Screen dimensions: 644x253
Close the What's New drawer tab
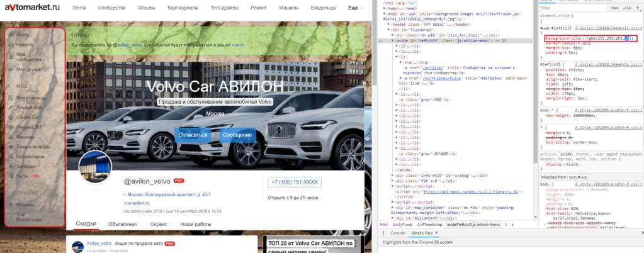pyautogui.click(x=437, y=233)
